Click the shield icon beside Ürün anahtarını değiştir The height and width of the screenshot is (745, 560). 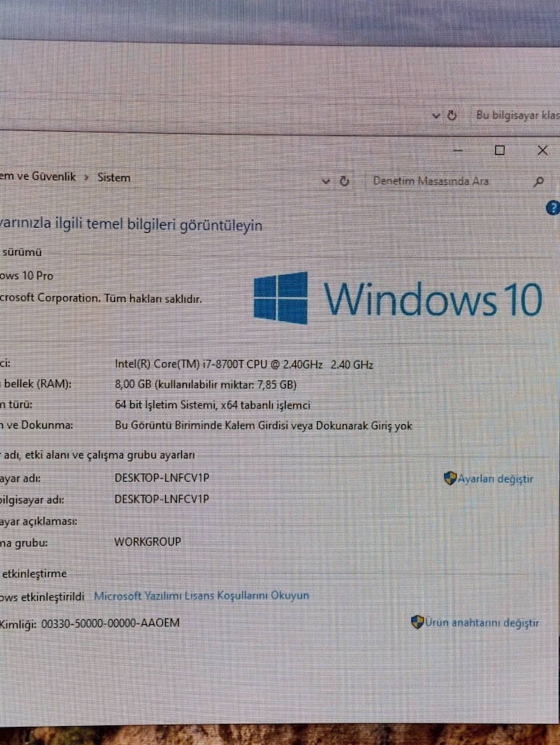417,622
